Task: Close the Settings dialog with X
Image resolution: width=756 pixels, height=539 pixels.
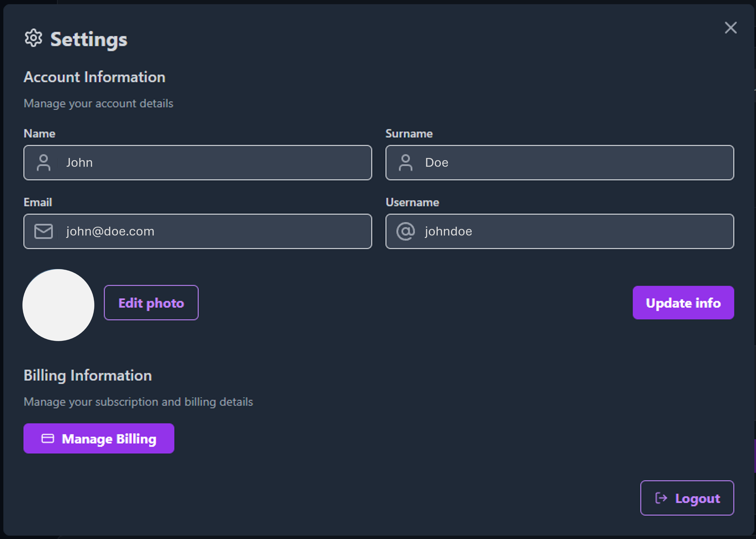Action: [730, 28]
